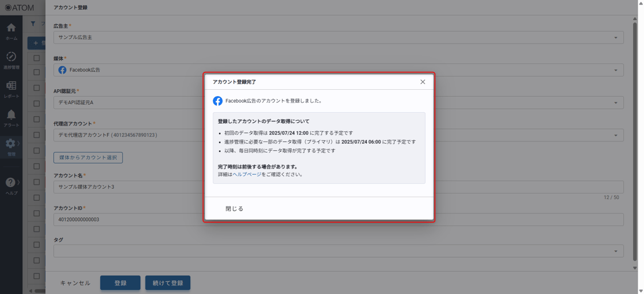644x294 pixels.
Task: Click the ヘルプ question mark icon
Action: (x=10, y=183)
